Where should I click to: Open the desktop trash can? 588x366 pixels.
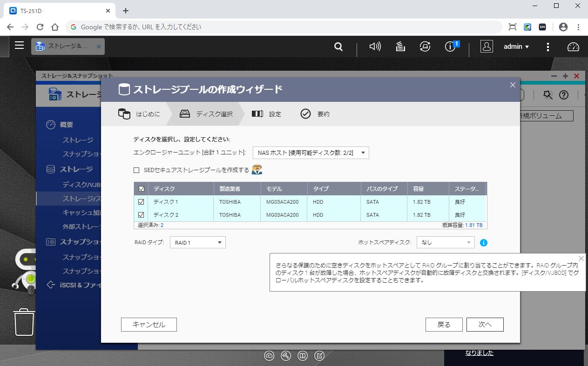point(24,321)
